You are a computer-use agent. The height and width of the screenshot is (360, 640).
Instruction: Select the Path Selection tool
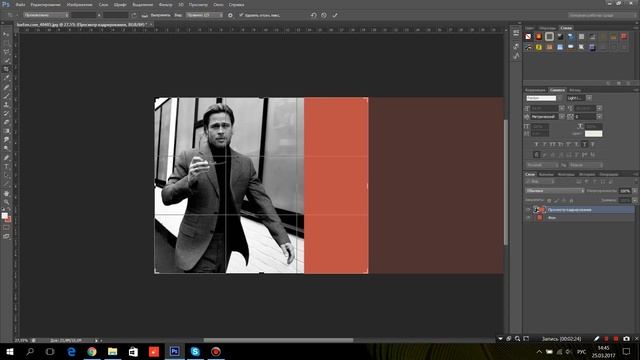pyautogui.click(x=6, y=175)
